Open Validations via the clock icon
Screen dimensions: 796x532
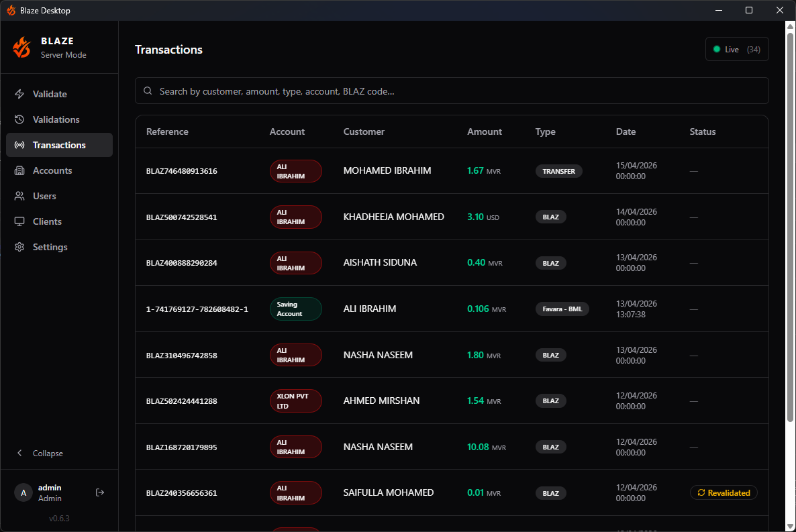[x=20, y=119]
